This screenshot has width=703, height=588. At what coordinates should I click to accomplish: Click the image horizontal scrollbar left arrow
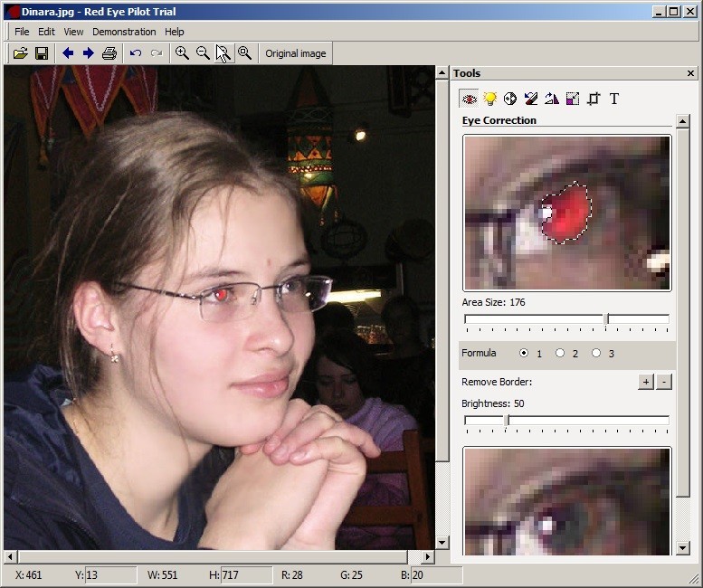coord(10,556)
